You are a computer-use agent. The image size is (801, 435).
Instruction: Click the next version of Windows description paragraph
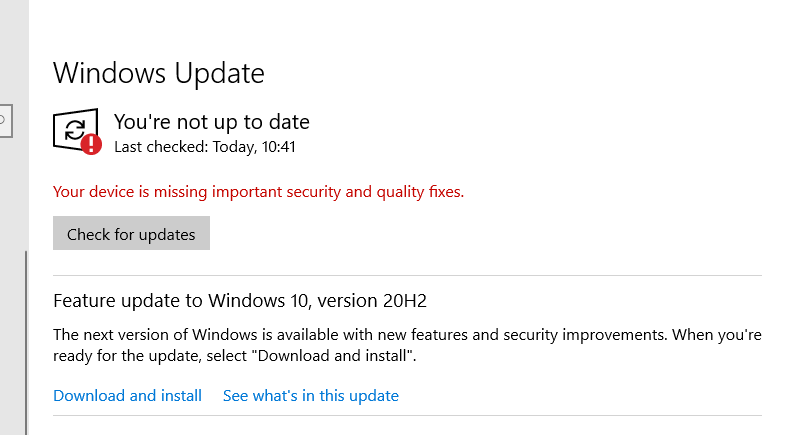[x=407, y=345]
